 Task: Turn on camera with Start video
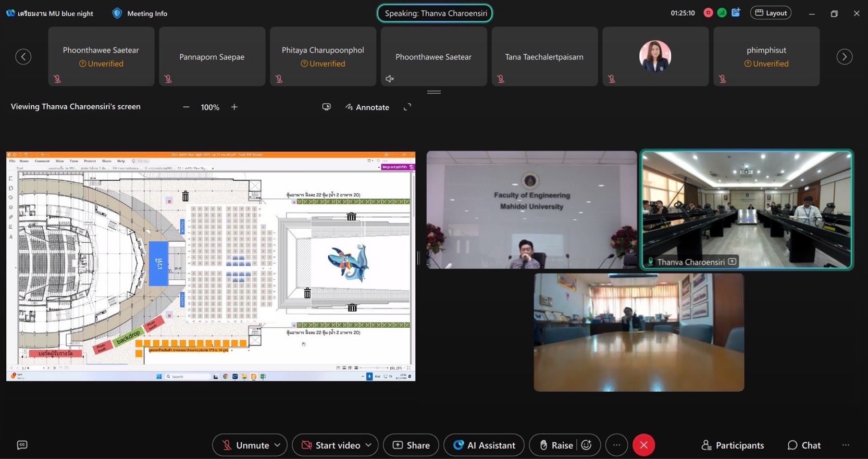[x=331, y=445]
